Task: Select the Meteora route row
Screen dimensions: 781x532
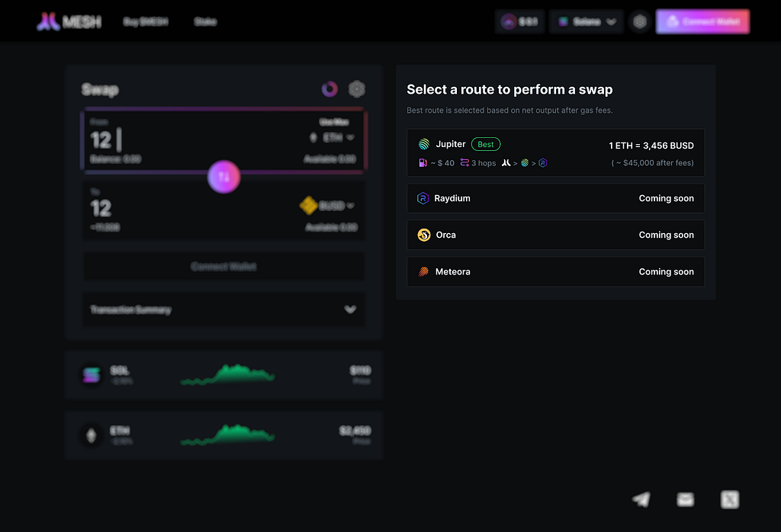Action: 555,272
